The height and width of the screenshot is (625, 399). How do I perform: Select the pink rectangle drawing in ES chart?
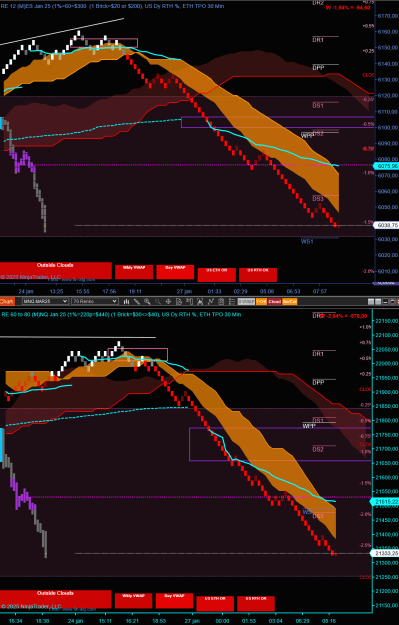104,43
